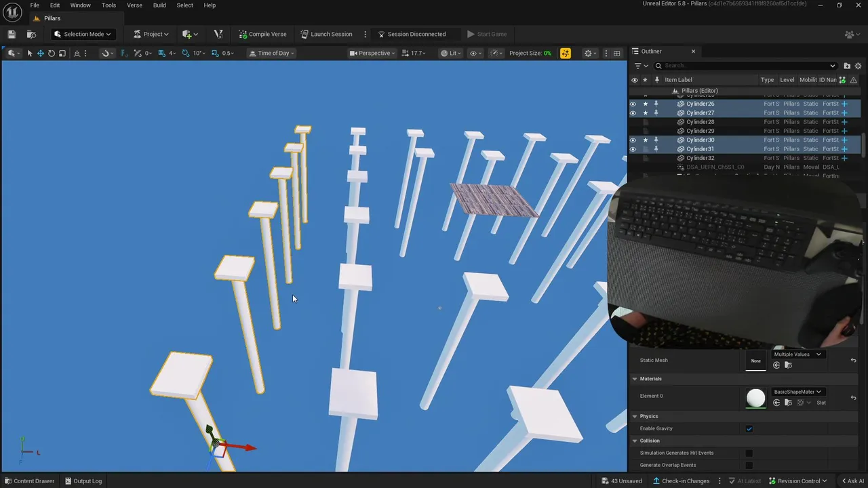The height and width of the screenshot is (488, 868).
Task: Open camera speed 17.7 dropdown
Action: [x=414, y=53]
